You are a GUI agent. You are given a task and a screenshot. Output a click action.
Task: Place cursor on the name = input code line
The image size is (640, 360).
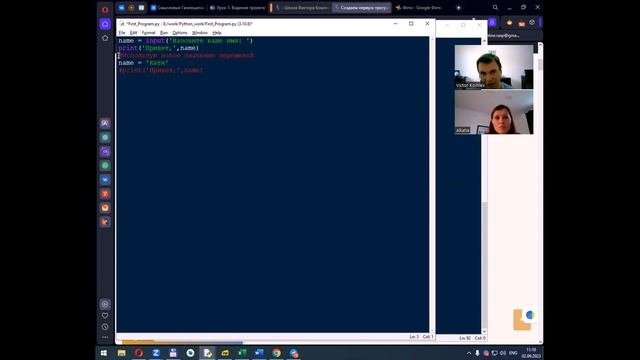pos(186,41)
